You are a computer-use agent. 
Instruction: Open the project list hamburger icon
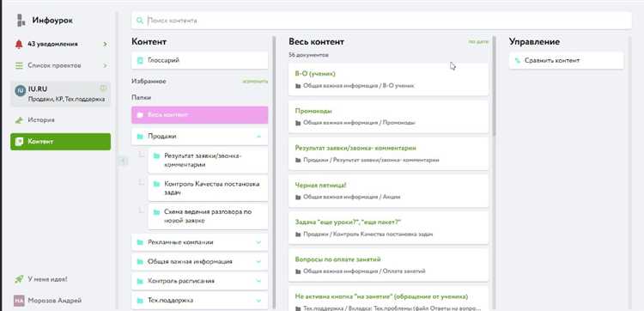[19, 66]
